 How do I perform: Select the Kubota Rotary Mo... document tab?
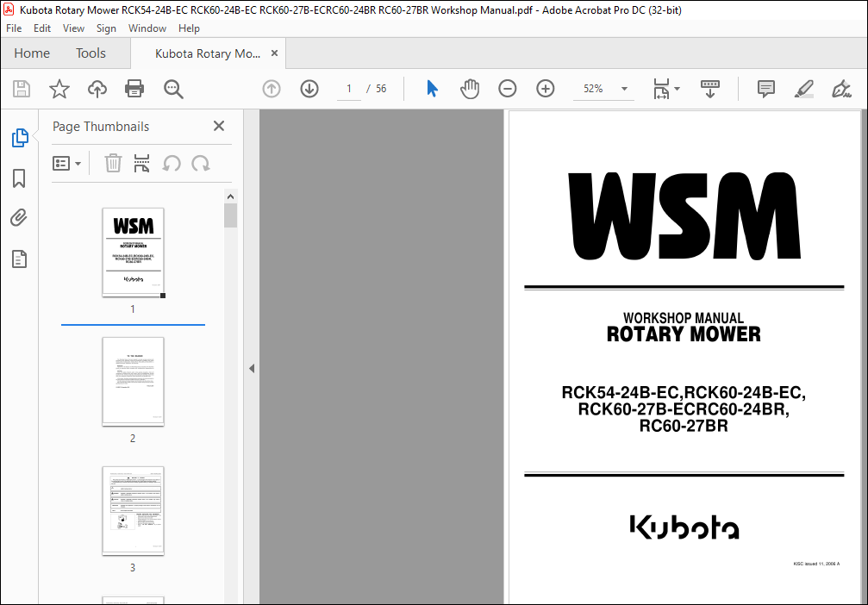coord(208,53)
